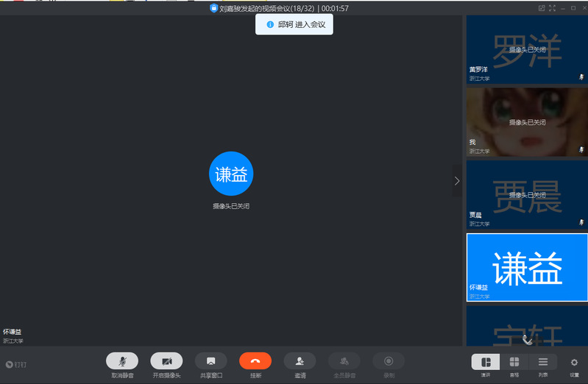Hang up the call with 挂断
This screenshot has height=384, width=588.
coord(255,361)
